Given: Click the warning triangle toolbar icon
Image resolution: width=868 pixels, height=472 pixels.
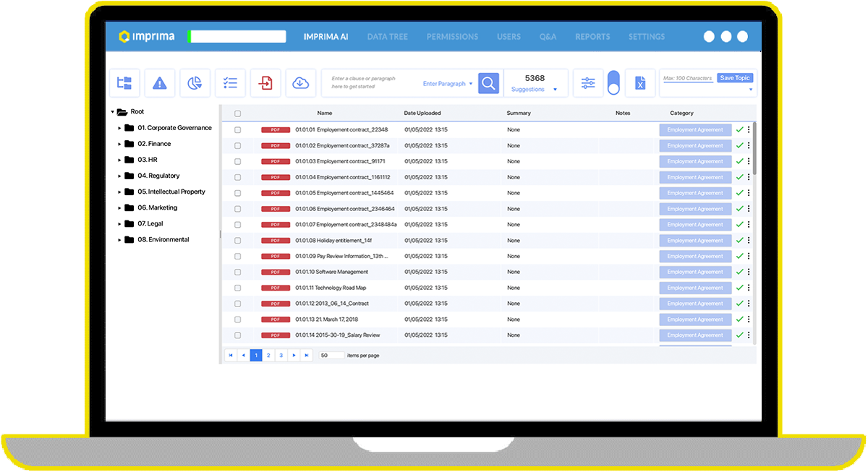Looking at the screenshot, I should click(x=160, y=83).
